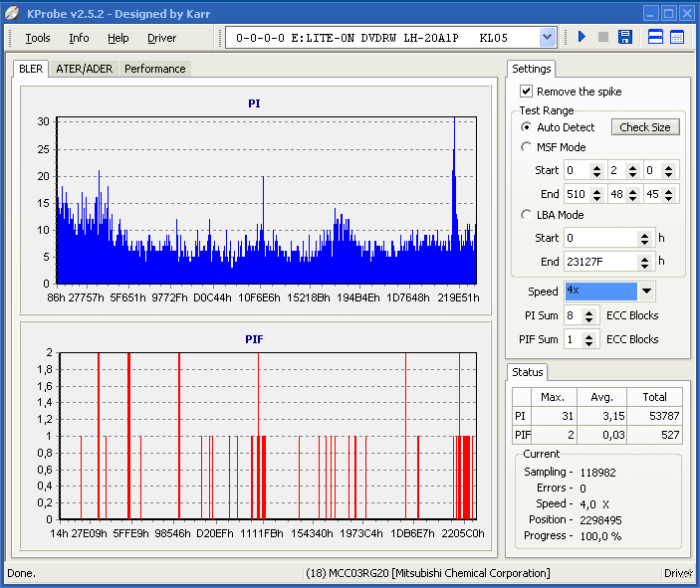Viewport: 700px width, 588px height.
Task: Click the split-panel view icon in the toolbar
Action: coord(656,38)
